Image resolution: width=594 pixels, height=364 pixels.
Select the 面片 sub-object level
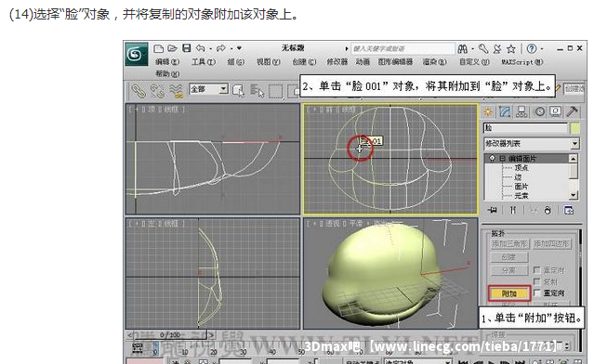pyautogui.click(x=521, y=187)
